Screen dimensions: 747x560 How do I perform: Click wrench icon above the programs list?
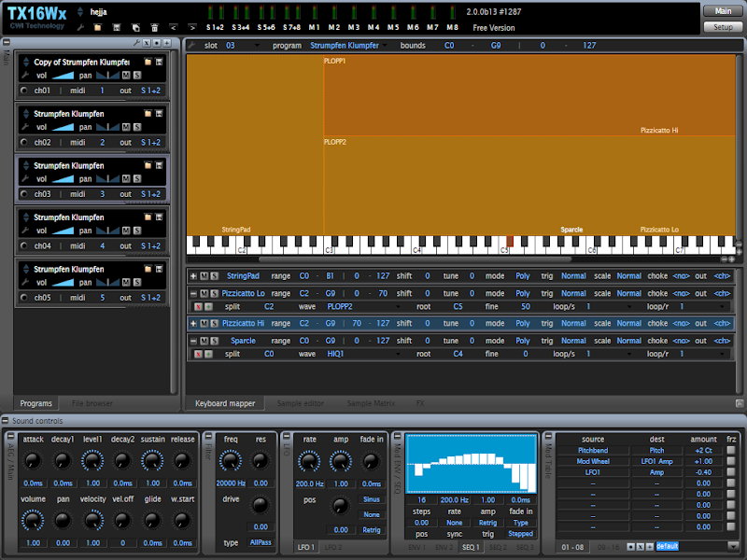pyautogui.click(x=137, y=43)
